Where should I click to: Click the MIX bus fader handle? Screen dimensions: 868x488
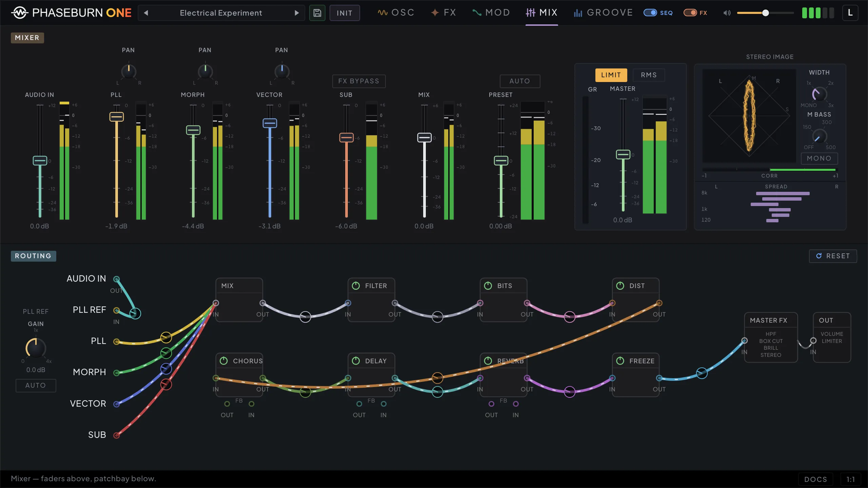[424, 138]
